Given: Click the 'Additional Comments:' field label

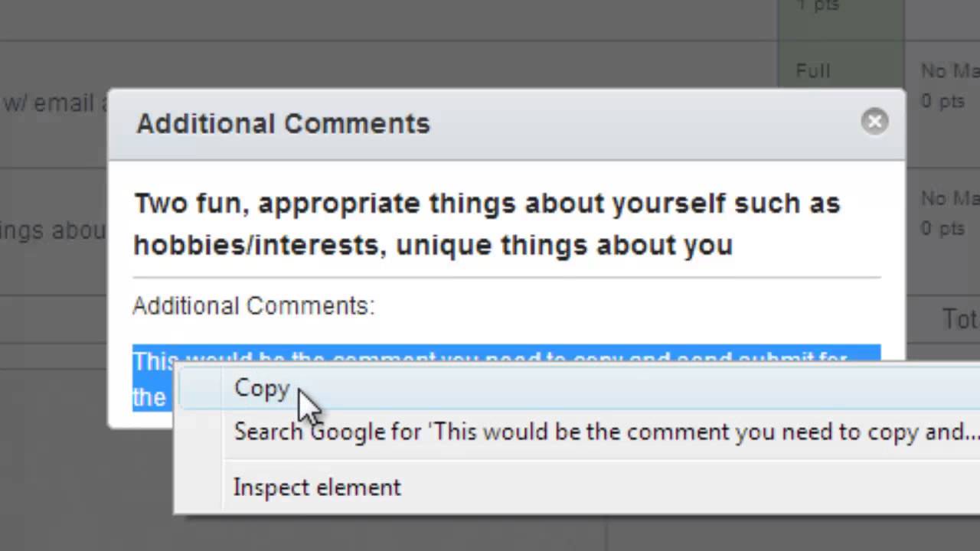Looking at the screenshot, I should click(253, 306).
